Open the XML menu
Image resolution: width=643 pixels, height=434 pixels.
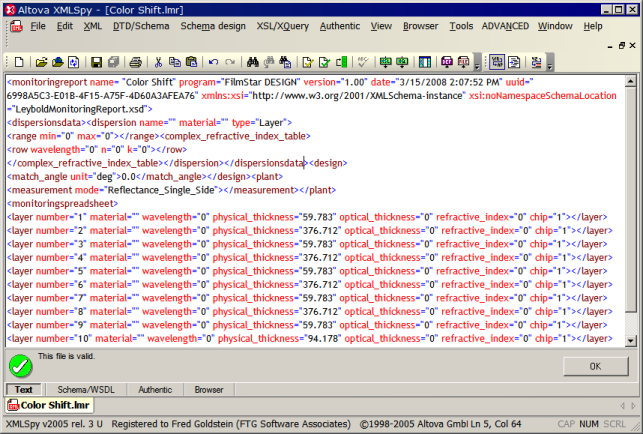pos(93,26)
